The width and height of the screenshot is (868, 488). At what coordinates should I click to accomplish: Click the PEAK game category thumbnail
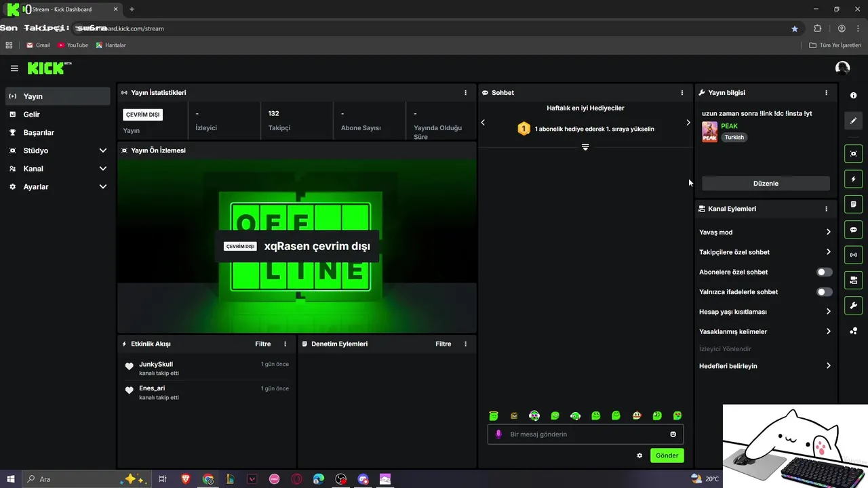click(709, 131)
